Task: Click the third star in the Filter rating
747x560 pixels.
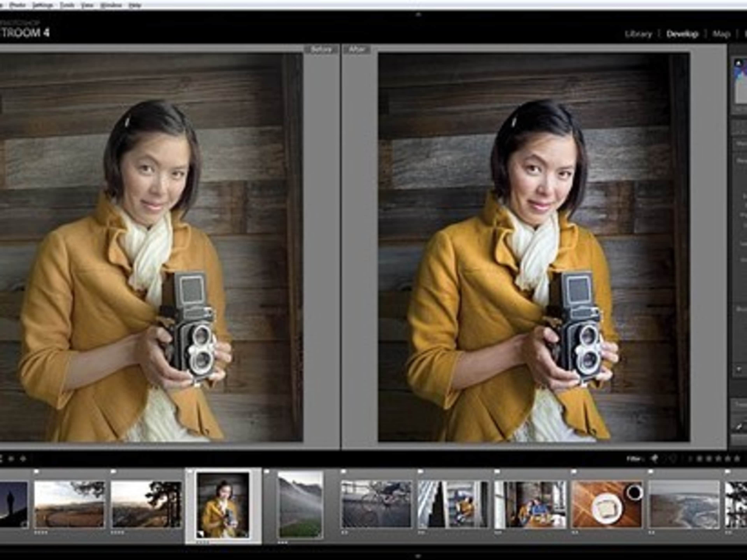Action: (x=719, y=459)
